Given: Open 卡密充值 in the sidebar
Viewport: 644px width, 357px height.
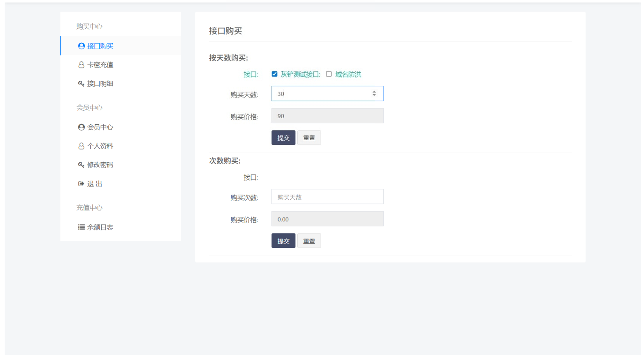Looking at the screenshot, I should coord(121,65).
